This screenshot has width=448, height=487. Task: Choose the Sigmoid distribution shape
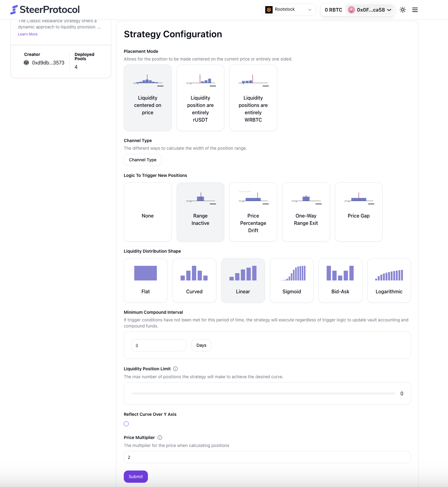(x=292, y=280)
